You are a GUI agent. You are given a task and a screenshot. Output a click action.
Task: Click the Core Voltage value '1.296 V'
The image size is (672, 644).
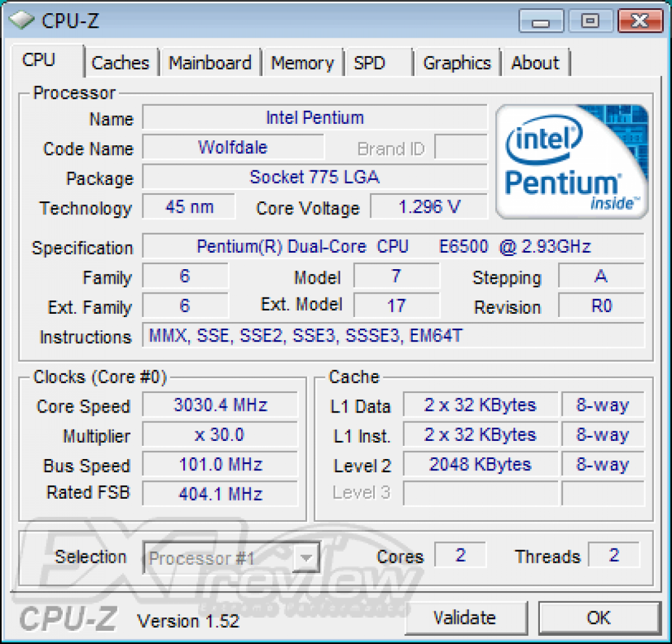429,207
